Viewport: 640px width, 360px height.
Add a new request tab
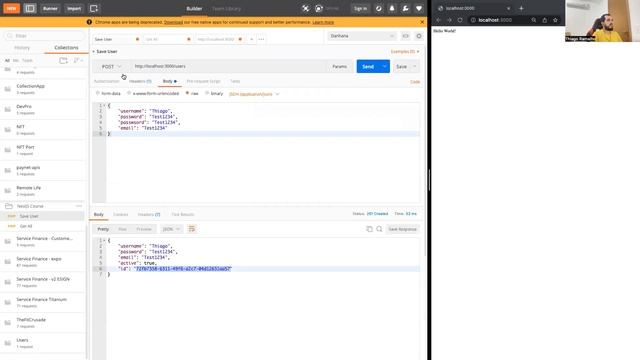pyautogui.click(x=251, y=39)
